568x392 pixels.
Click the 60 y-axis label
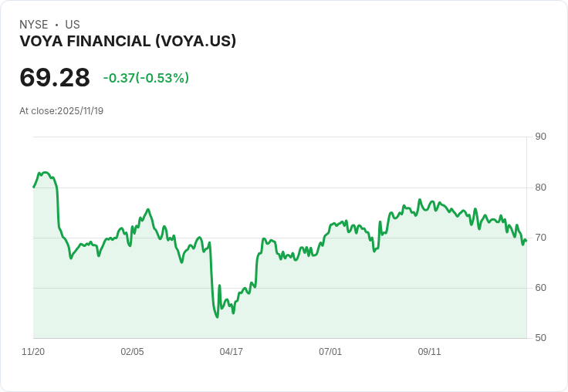(540, 288)
